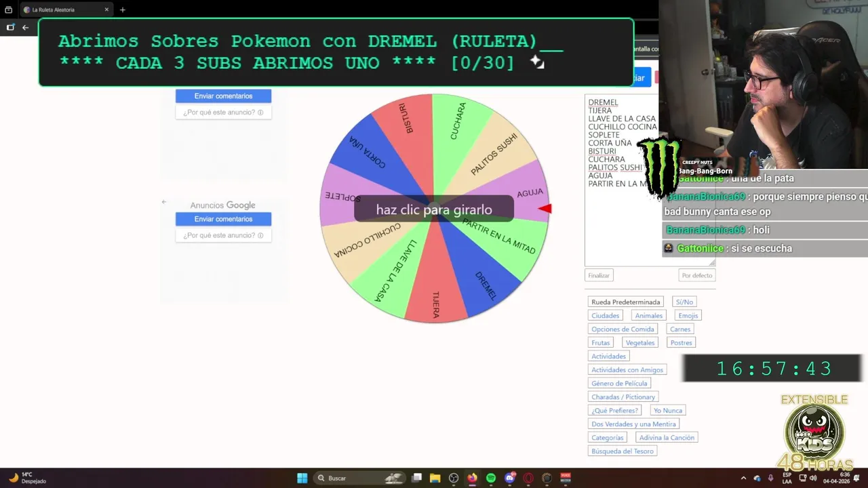868x488 pixels.
Task: Click the lower 'Enviar comentarios' ad button
Action: coord(223,219)
